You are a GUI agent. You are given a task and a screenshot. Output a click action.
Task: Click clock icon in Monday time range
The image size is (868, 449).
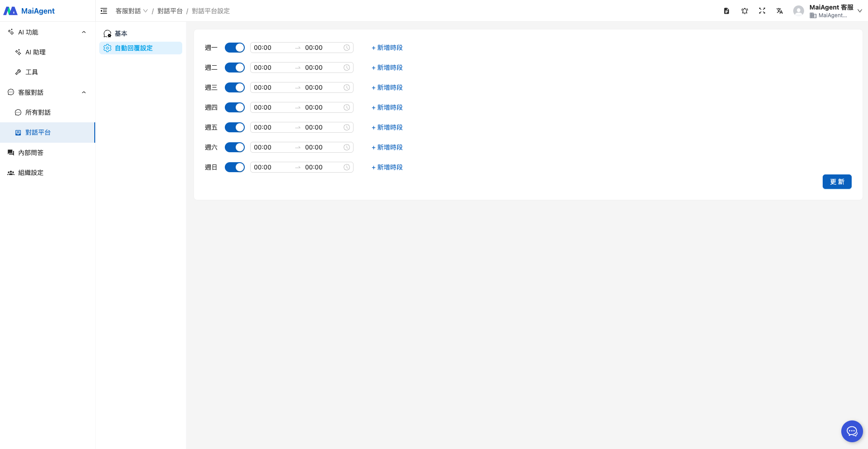tap(347, 48)
